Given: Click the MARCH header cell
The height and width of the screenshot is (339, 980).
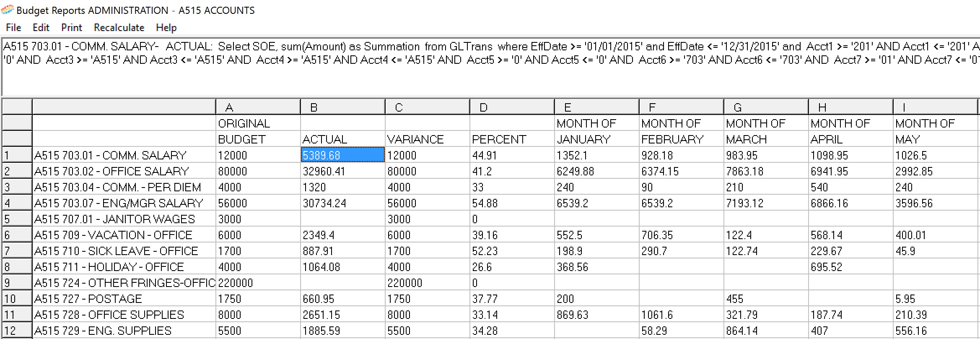Looking at the screenshot, I should coord(766,139).
